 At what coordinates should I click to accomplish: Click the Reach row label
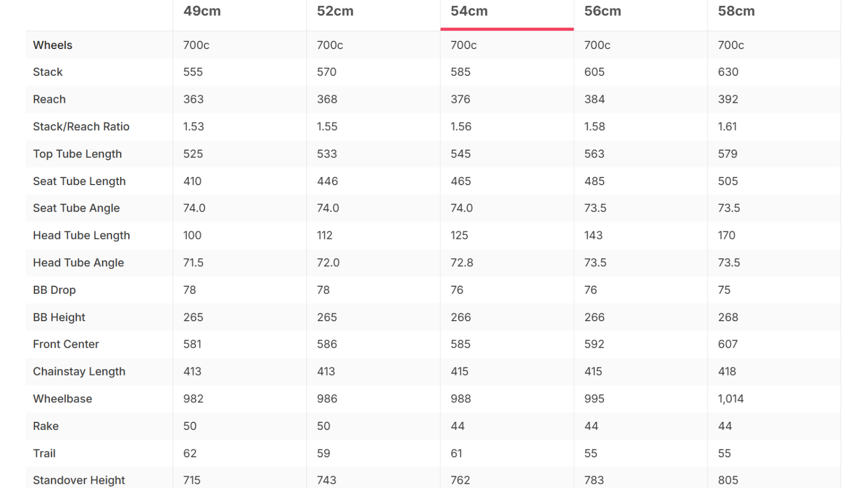tap(50, 100)
